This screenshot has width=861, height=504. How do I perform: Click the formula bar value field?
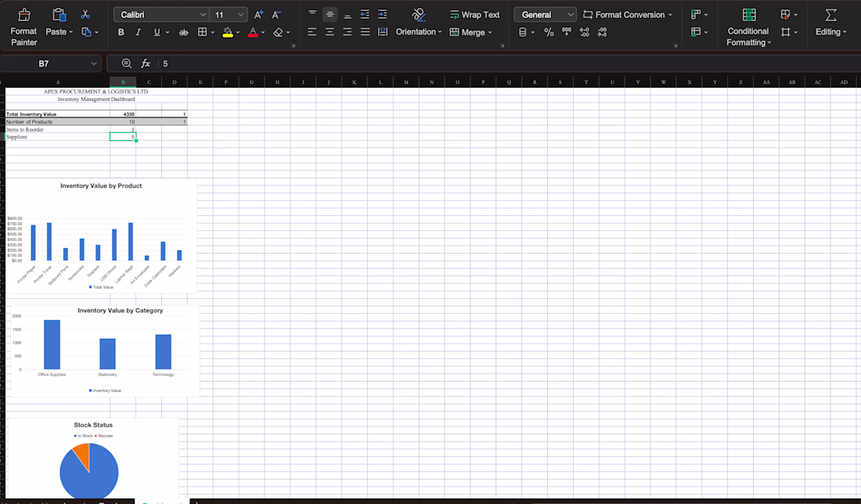(x=510, y=63)
